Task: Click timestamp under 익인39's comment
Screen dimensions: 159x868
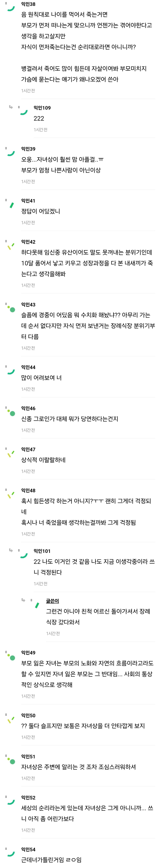Action: pyautogui.click(x=28, y=182)
